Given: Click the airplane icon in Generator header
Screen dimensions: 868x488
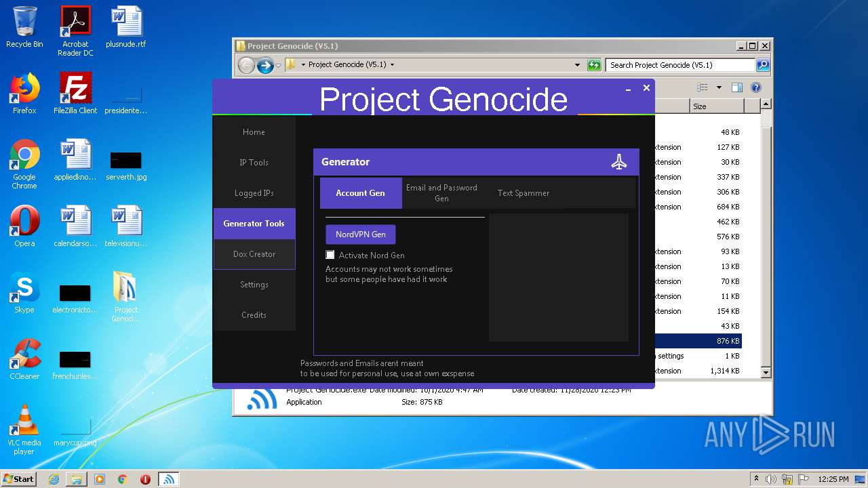Looking at the screenshot, I should [618, 162].
